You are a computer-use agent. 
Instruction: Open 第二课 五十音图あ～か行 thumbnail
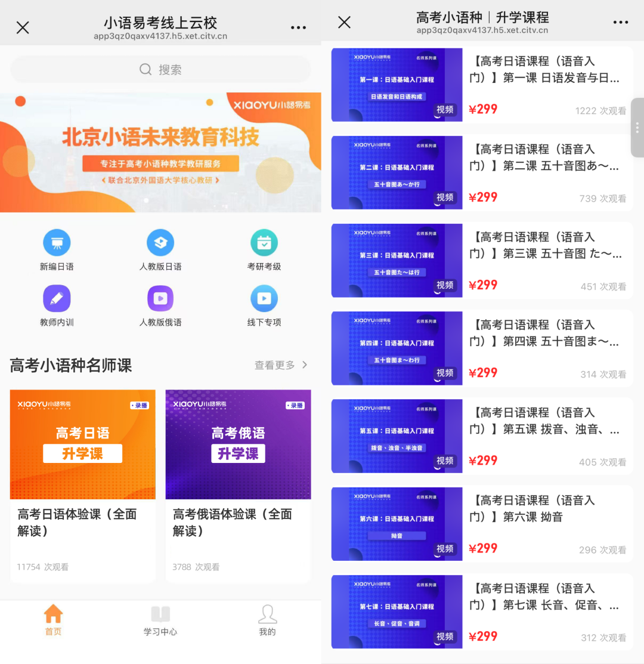pyautogui.click(x=397, y=173)
